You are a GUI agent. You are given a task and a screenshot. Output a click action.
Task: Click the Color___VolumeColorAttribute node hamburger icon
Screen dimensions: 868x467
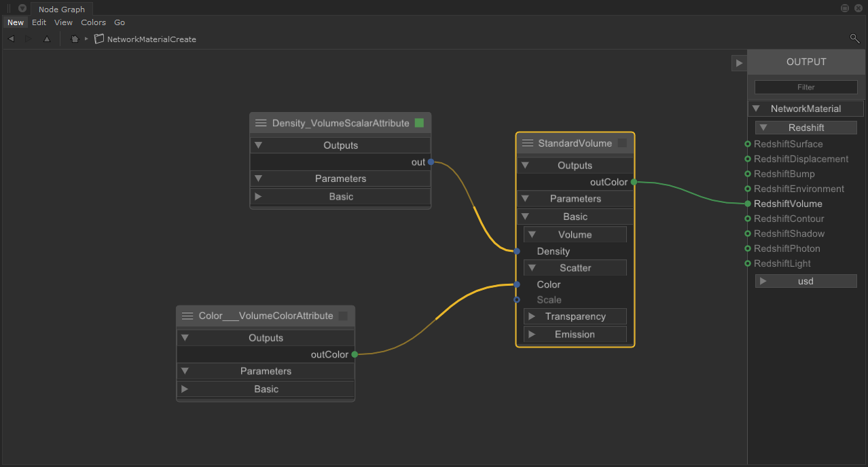[187, 316]
